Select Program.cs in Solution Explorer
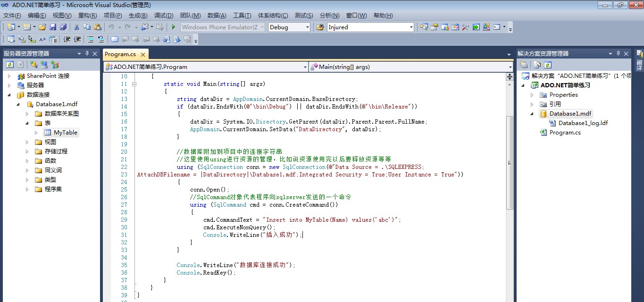The width and height of the screenshot is (644, 302). (565, 133)
